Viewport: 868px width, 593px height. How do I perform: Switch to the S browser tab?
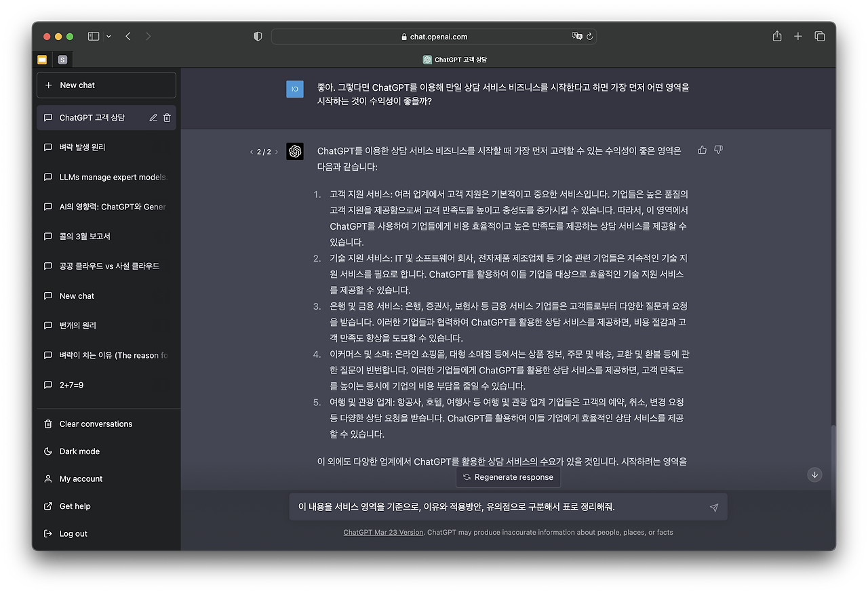pyautogui.click(x=62, y=60)
